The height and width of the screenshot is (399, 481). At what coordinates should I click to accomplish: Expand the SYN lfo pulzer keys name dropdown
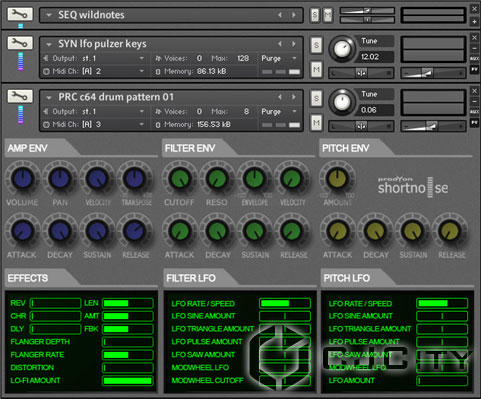(49, 44)
